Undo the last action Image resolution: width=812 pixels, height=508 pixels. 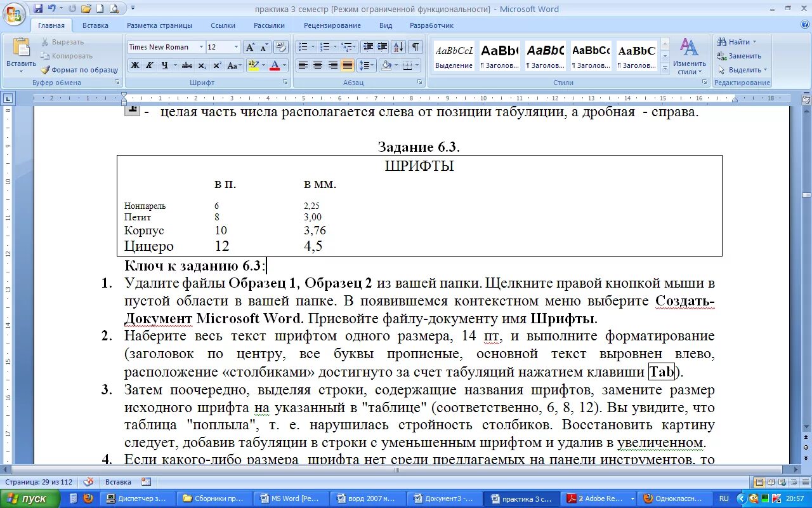52,9
